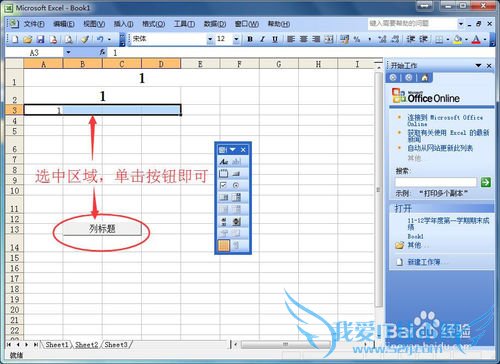Open Print Preview from the toolbar

(x=69, y=39)
